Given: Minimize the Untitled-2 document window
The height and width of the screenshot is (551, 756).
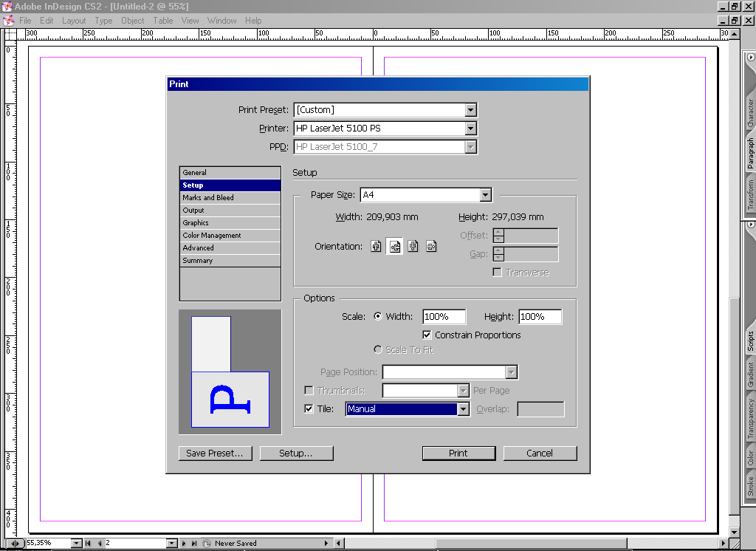Looking at the screenshot, I should tap(722, 21).
